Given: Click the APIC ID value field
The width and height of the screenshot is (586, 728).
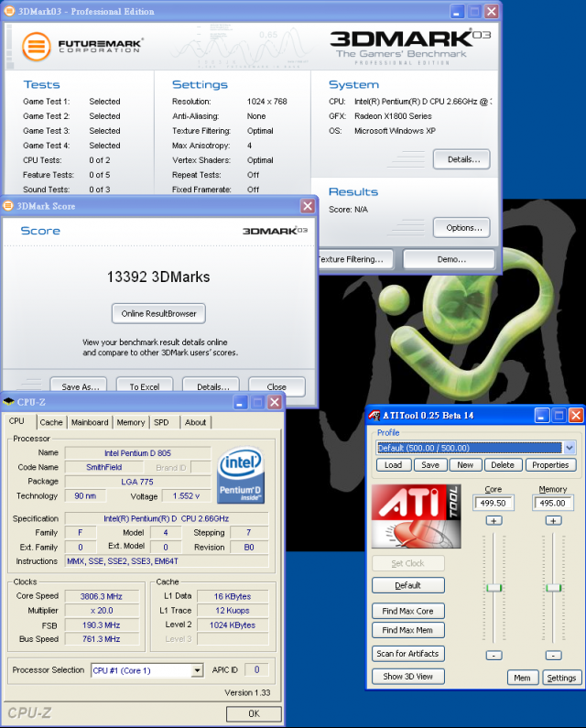Looking at the screenshot, I should pos(256,669).
